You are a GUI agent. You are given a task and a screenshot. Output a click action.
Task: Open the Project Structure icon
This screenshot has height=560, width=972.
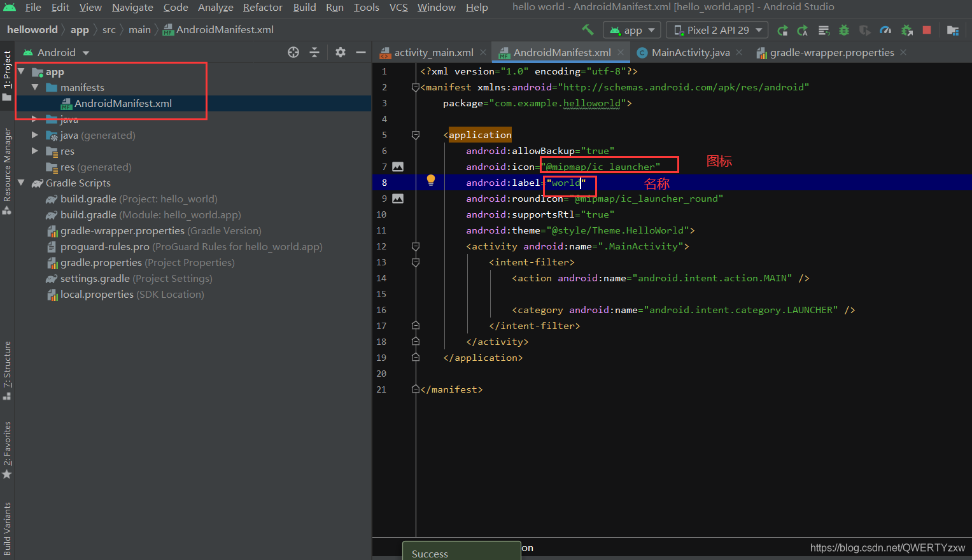953,30
